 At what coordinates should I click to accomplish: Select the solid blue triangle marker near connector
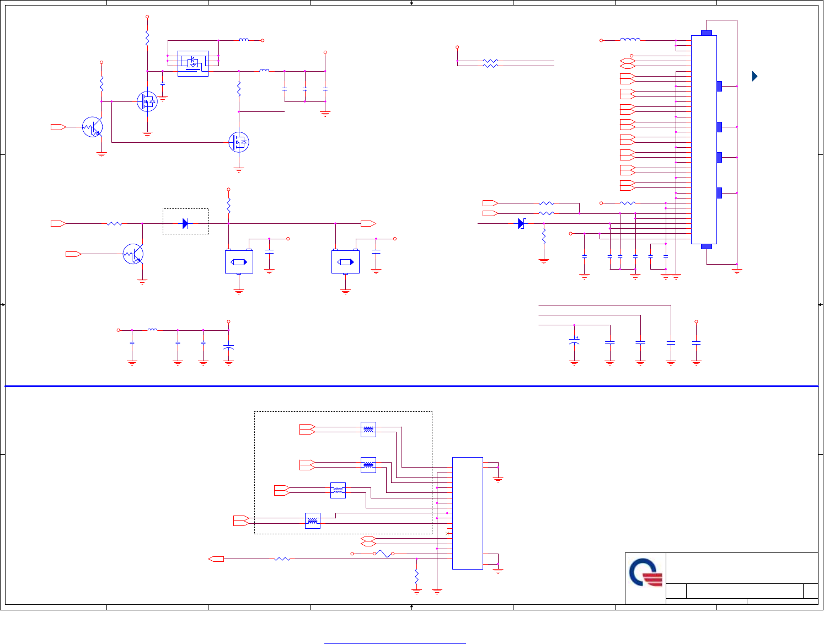click(755, 76)
